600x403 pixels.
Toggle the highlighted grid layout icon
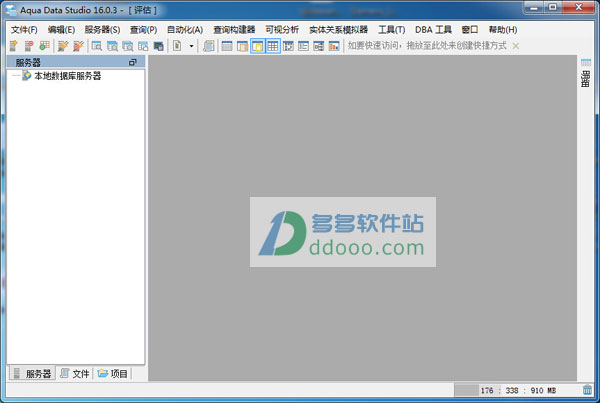pyautogui.click(x=273, y=46)
